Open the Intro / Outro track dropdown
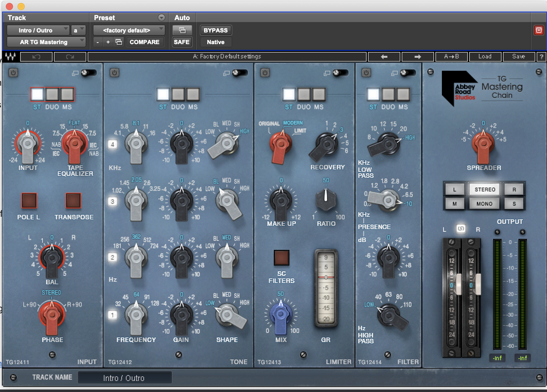Screen dimensions: 547x392 [x=38, y=31]
